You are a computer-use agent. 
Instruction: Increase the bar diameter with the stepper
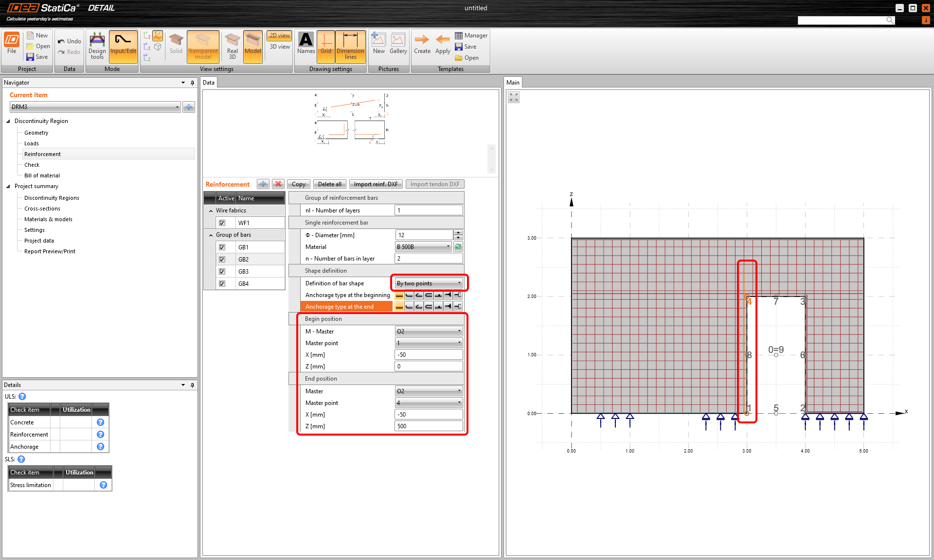tap(458, 232)
